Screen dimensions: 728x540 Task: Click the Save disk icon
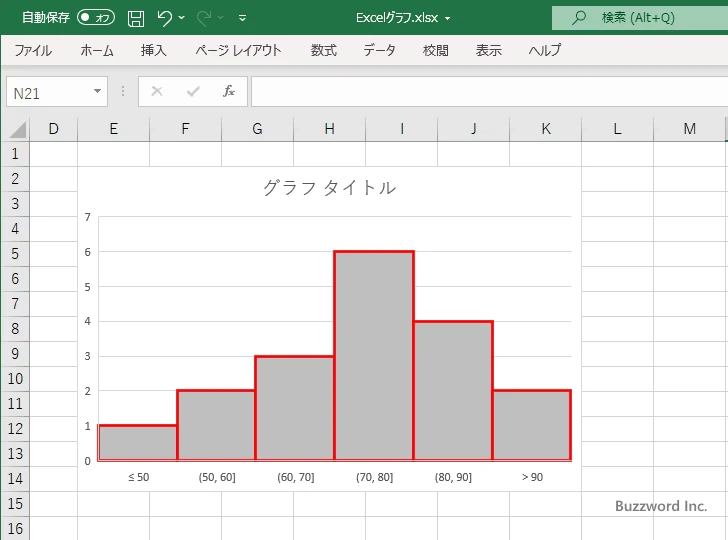click(x=136, y=18)
